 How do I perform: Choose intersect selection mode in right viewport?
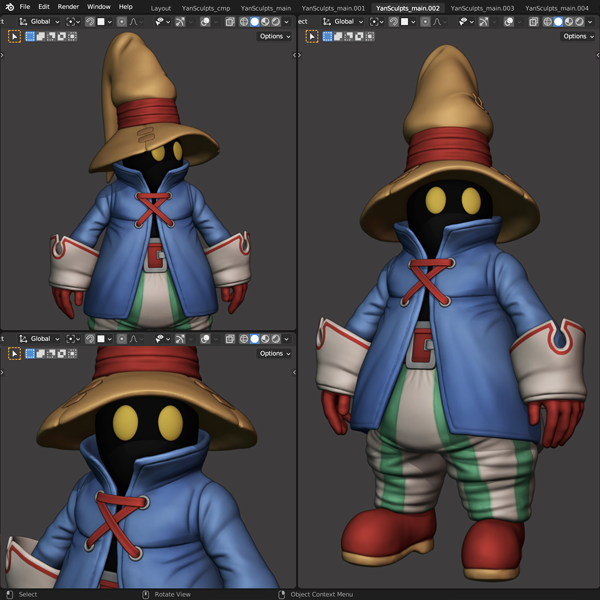[370, 36]
